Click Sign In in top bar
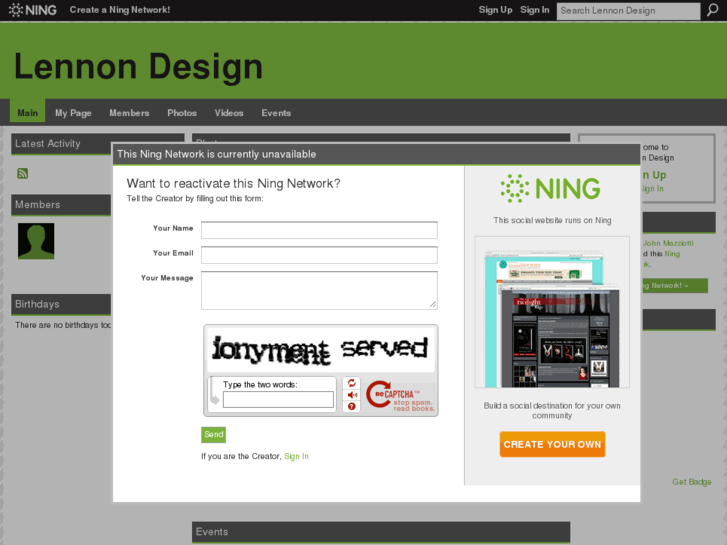Image resolution: width=727 pixels, height=545 pixels. 535,10
